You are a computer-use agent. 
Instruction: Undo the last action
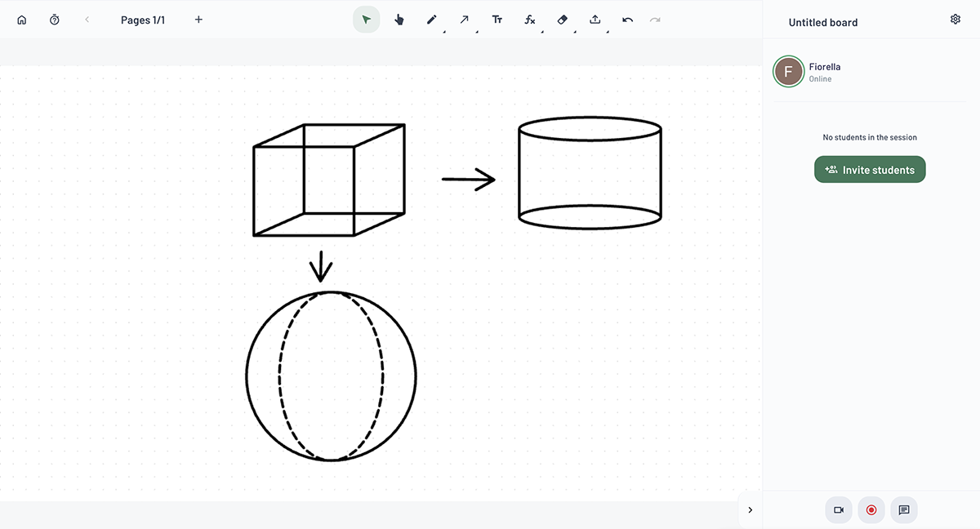click(627, 20)
